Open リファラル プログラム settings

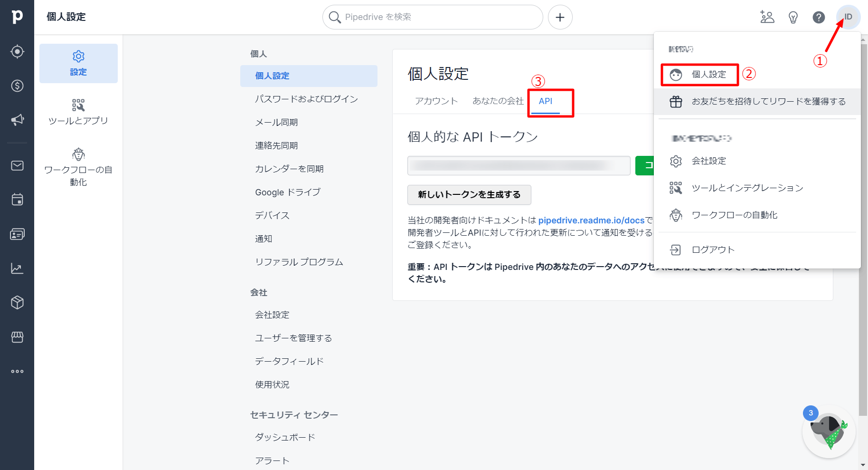[309, 262]
